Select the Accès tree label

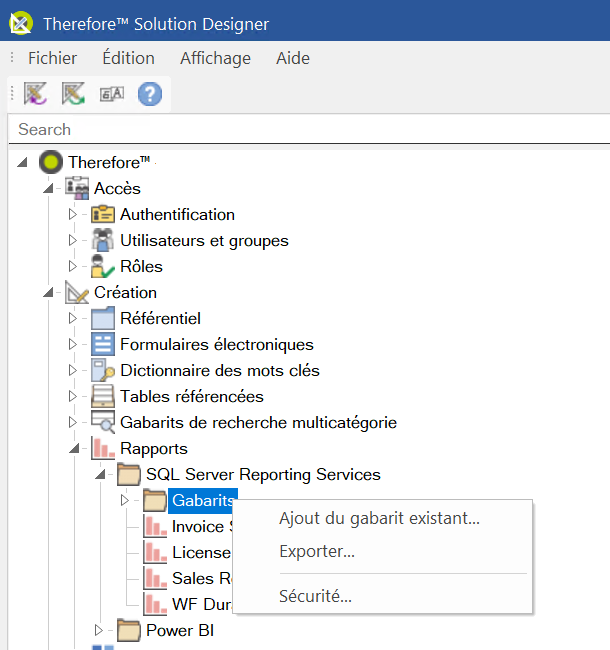(117, 189)
